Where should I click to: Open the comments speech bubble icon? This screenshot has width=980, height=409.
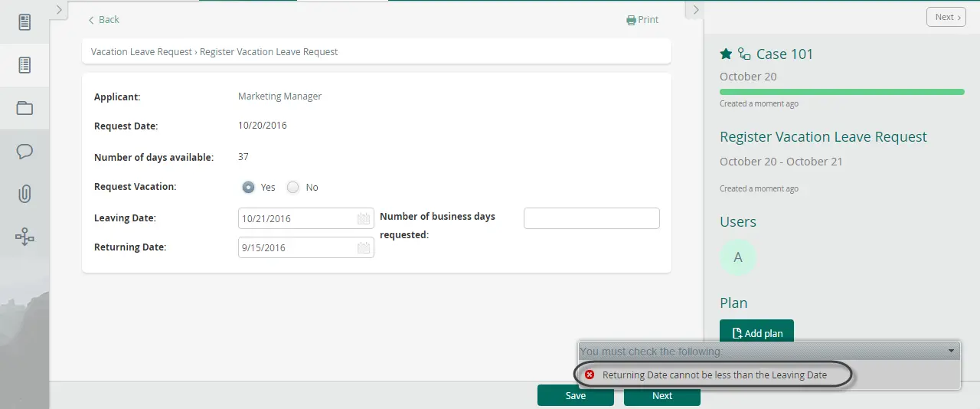[24, 151]
